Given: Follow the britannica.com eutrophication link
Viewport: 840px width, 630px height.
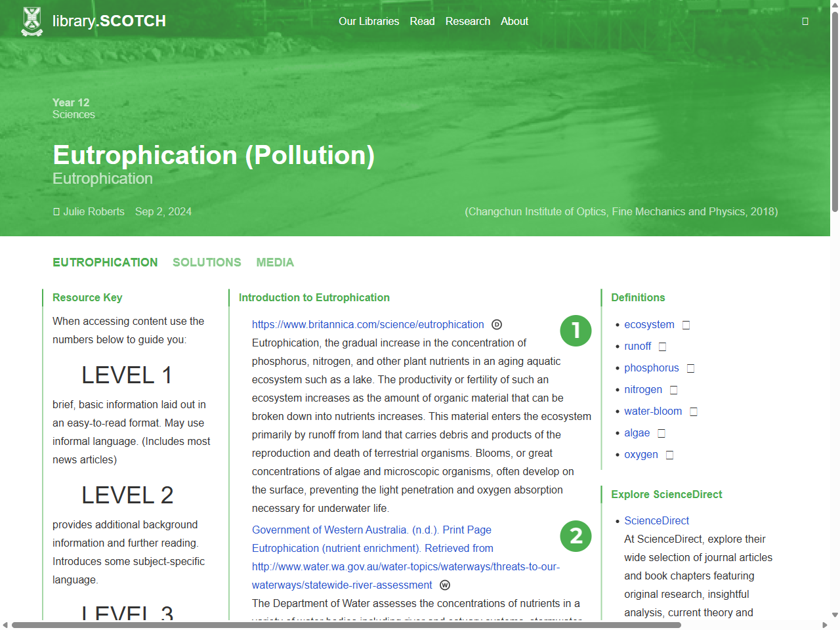Looking at the screenshot, I should click(x=367, y=324).
